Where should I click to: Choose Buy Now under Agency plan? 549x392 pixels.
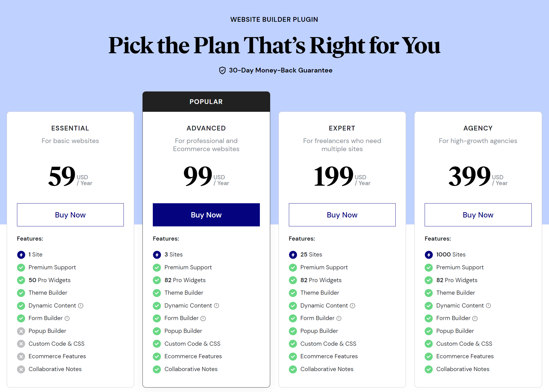click(x=478, y=215)
